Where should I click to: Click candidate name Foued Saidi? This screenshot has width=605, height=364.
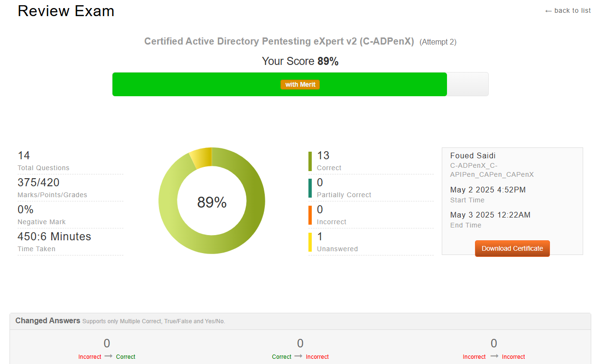(473, 155)
